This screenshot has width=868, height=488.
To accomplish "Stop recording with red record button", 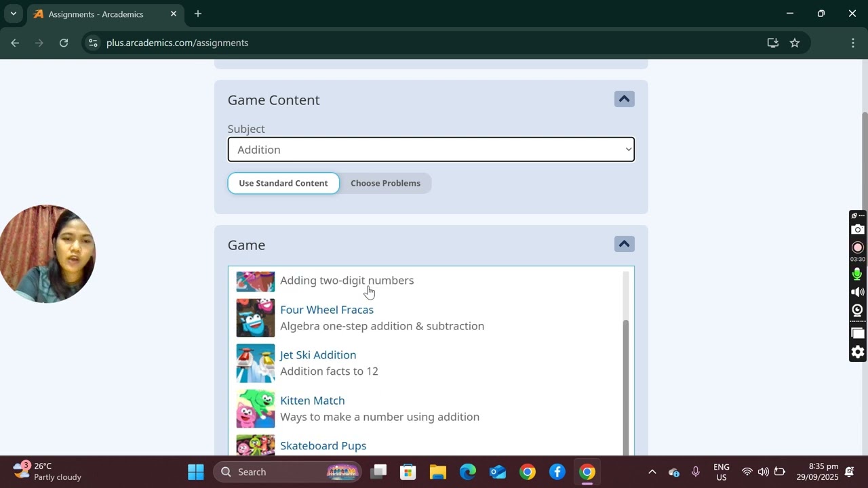I will coord(858,247).
